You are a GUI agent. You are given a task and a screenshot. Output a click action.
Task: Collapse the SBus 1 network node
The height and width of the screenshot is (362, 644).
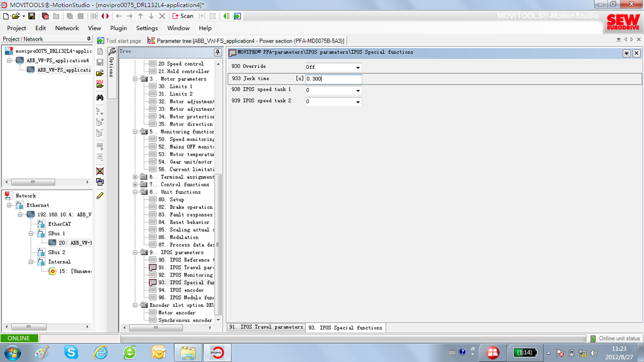click(x=31, y=234)
